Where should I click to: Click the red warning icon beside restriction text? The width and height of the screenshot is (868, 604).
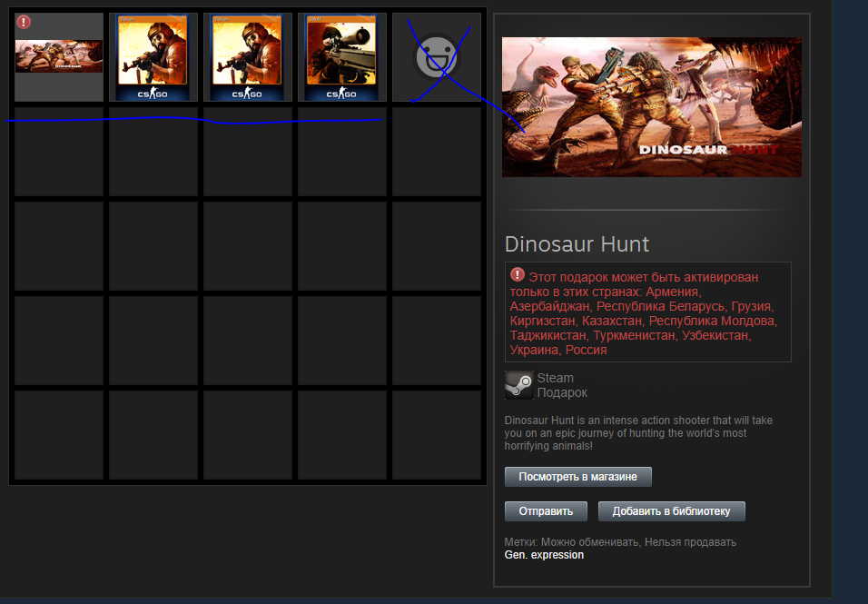coord(517,274)
